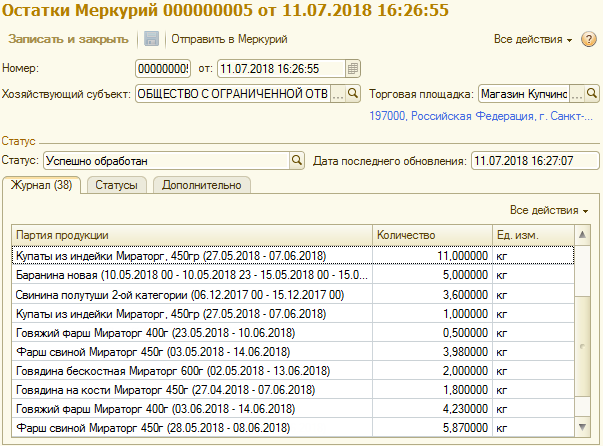Image resolution: width=603 pixels, height=447 pixels.
Task: Click the quantity cell 2,000000
Action: pyautogui.click(x=432, y=371)
